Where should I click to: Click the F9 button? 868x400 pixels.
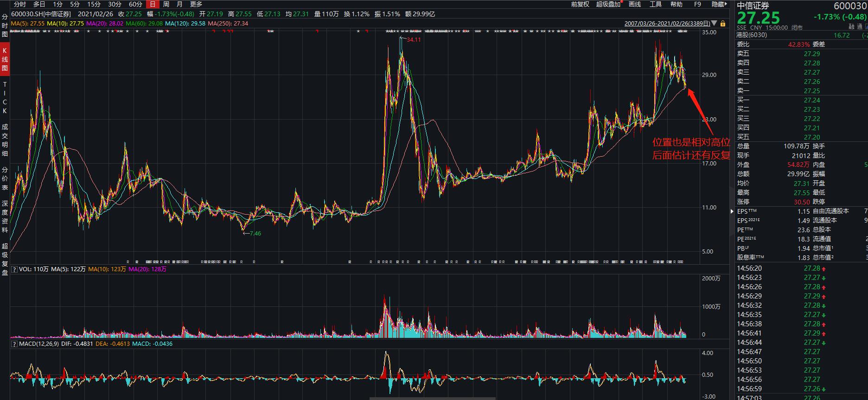coord(697,4)
